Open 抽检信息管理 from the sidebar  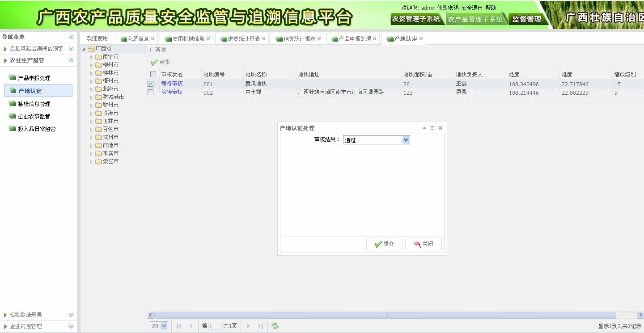[34, 104]
